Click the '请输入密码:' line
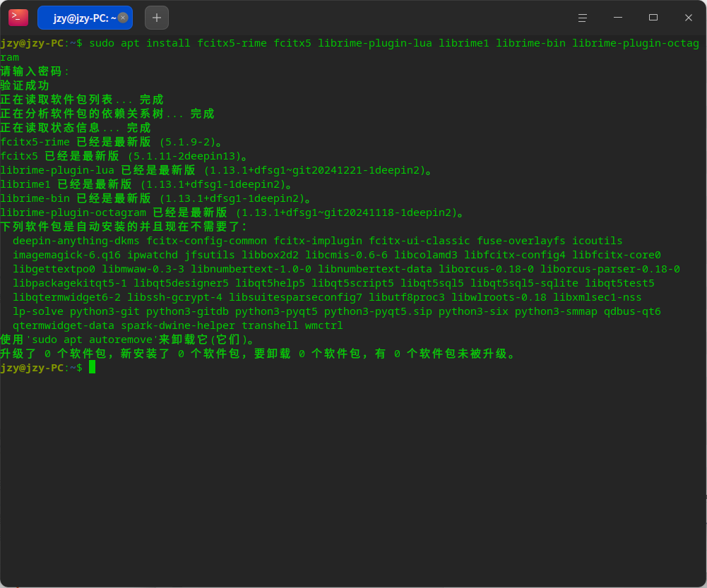The width and height of the screenshot is (707, 588). pyautogui.click(x=35, y=71)
